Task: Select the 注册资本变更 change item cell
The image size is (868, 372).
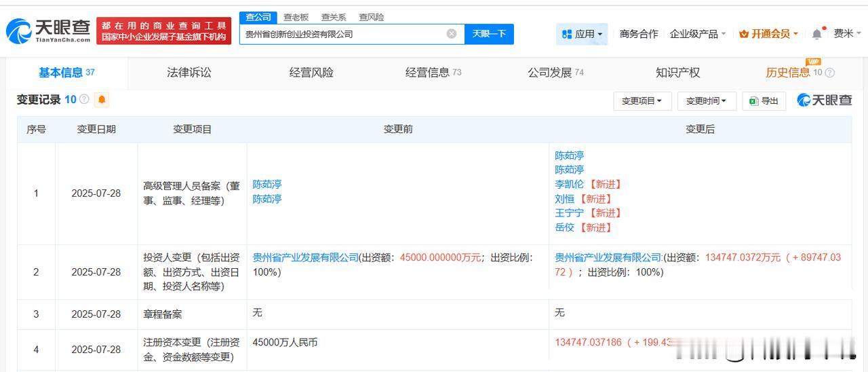Action: [x=192, y=350]
